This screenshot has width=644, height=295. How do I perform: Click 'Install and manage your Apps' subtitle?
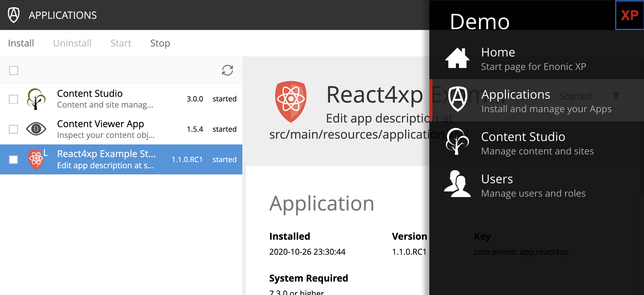pos(546,109)
